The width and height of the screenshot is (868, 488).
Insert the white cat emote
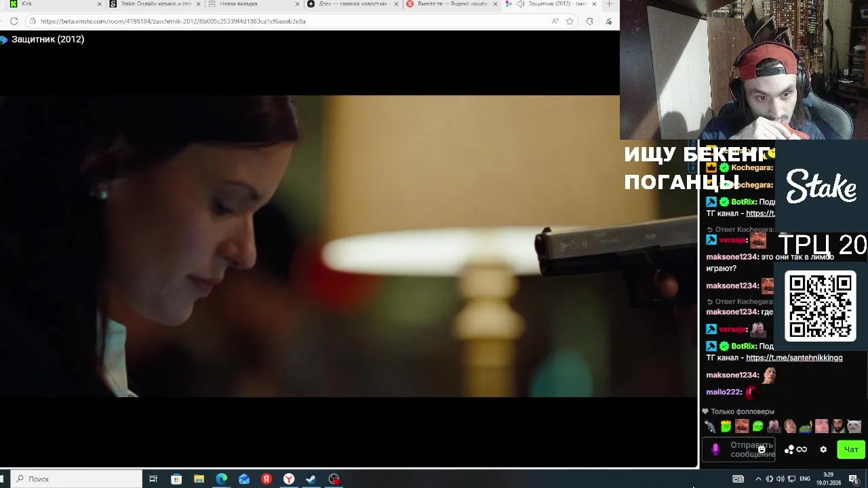click(854, 426)
